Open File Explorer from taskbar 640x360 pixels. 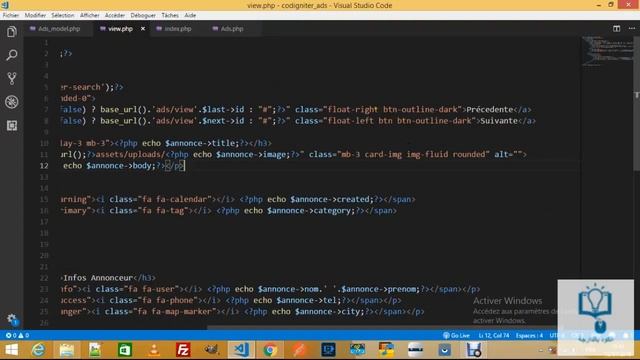coord(67,350)
